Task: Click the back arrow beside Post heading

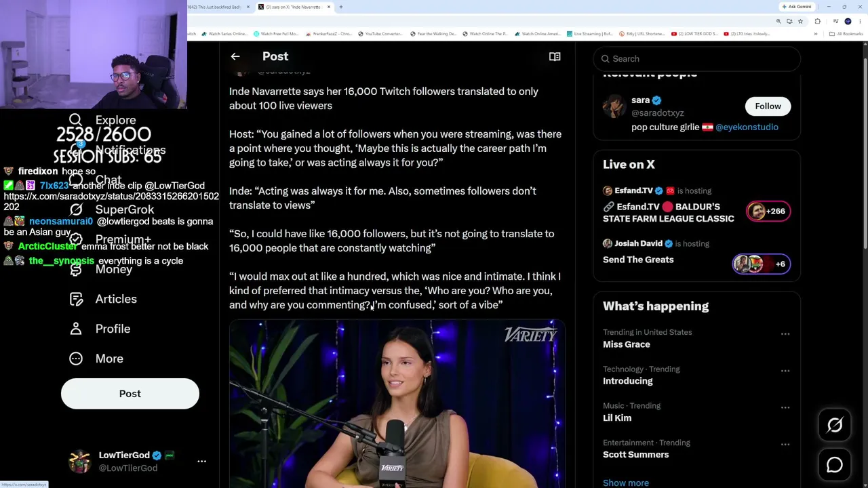Action: click(x=235, y=57)
